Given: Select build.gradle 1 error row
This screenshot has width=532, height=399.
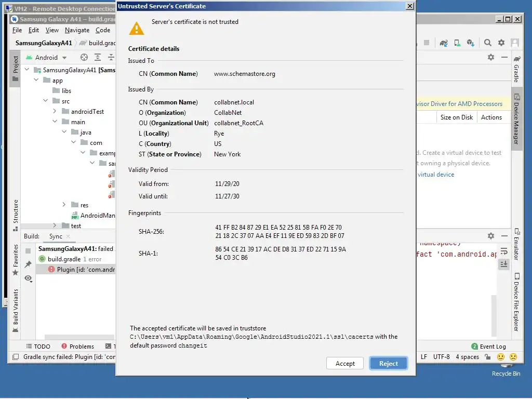Looking at the screenshot, I should pos(75,259).
